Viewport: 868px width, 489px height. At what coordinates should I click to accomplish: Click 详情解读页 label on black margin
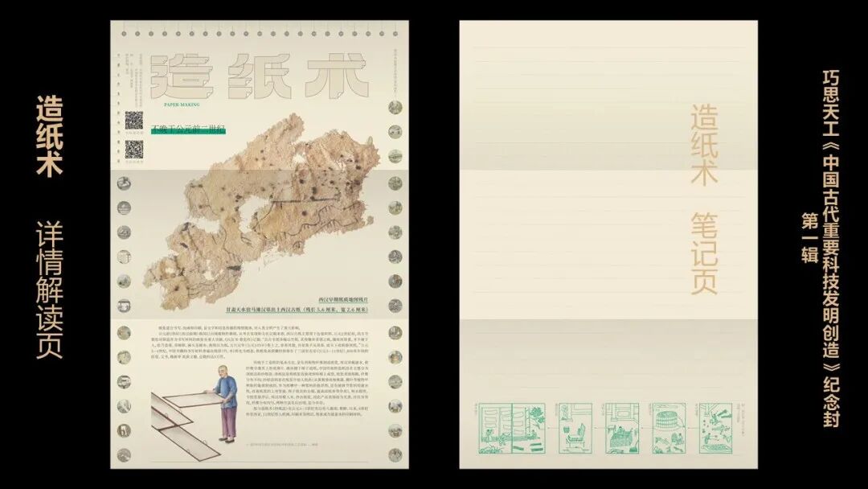50,290
